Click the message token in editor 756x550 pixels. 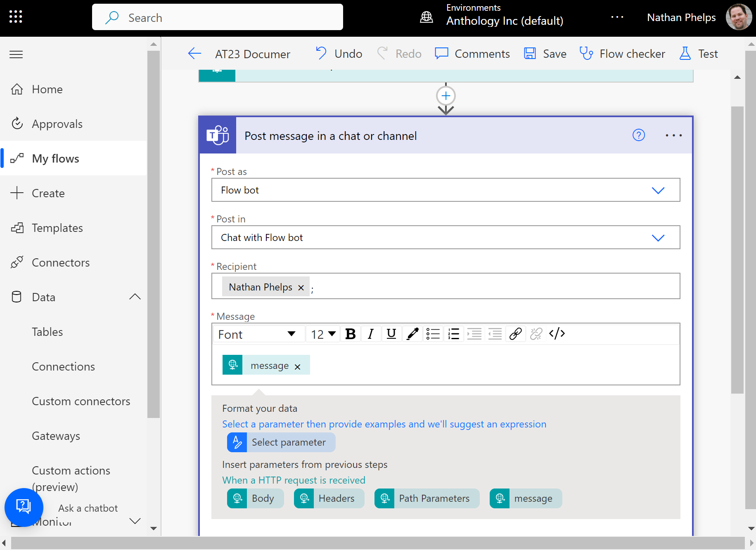(266, 365)
